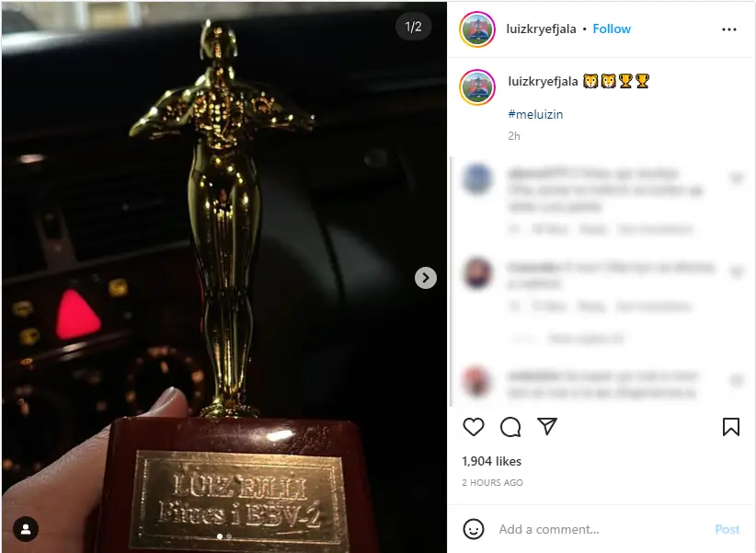Screen dimensions: 756x553
Task: Open caption username luizkryefjala link
Action: pyautogui.click(x=543, y=81)
